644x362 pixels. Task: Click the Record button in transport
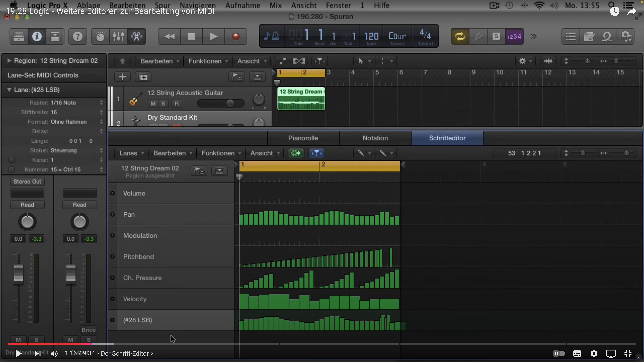235,37
